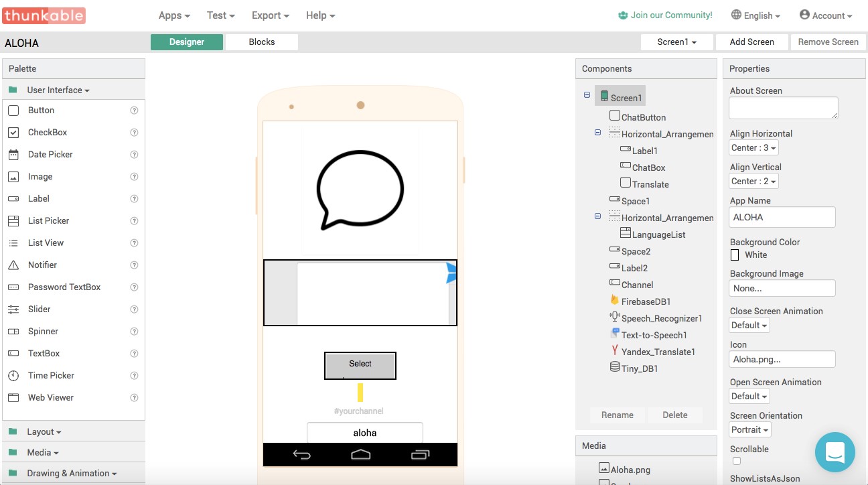Switch to the Blocks tab

(x=262, y=42)
